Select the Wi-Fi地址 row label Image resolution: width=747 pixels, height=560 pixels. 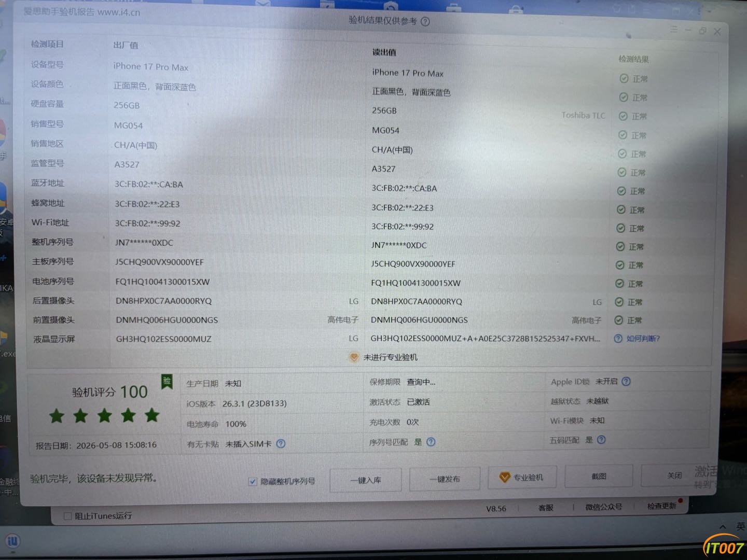click(x=50, y=222)
